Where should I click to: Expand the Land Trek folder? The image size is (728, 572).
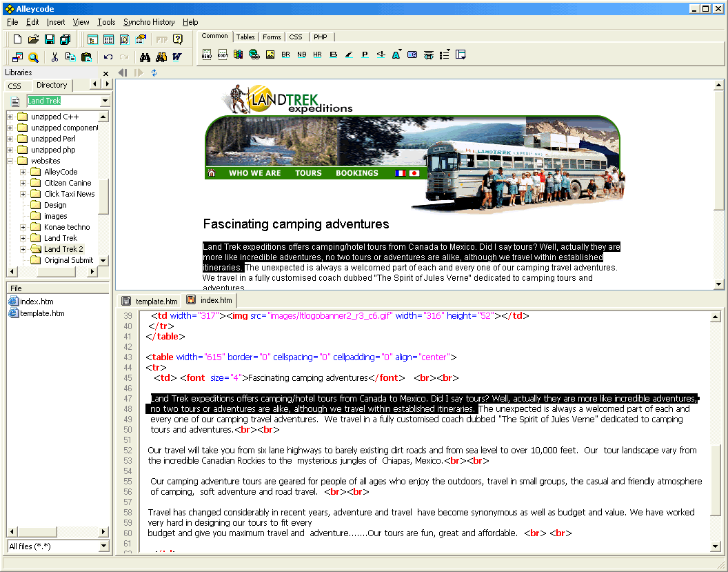[x=23, y=238]
